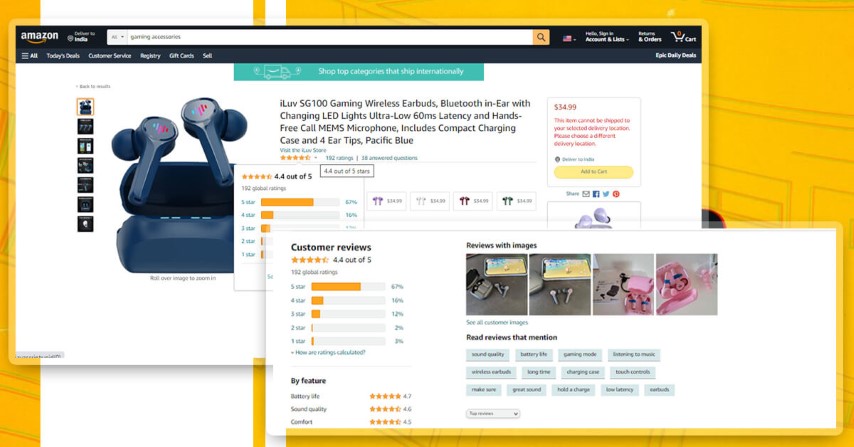The height and width of the screenshot is (447, 854).
Task: Select the red earbuds color variant
Action: tap(473, 201)
